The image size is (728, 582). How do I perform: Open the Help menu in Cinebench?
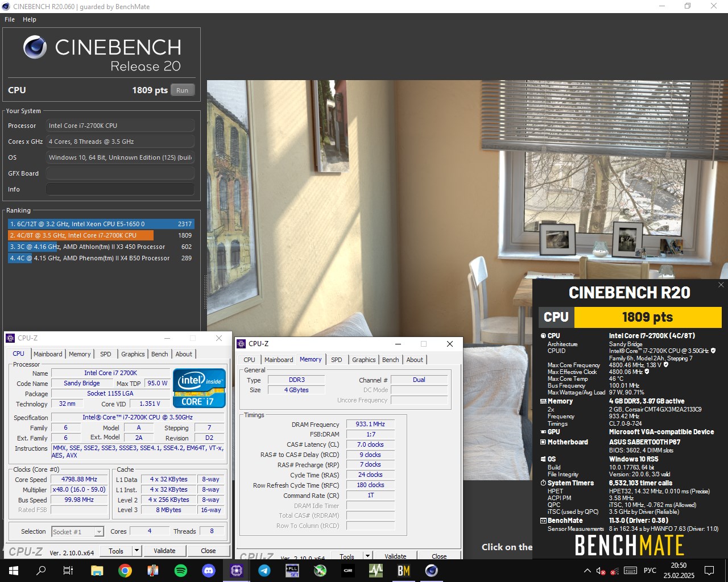[x=30, y=19]
